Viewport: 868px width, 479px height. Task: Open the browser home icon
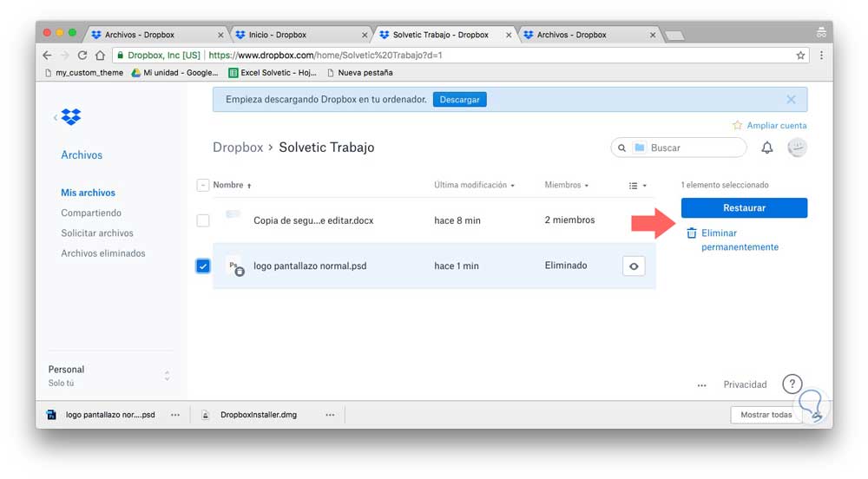(100, 56)
